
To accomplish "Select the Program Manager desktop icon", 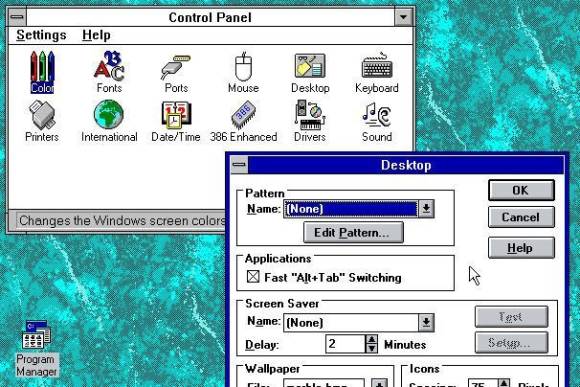I will pos(36,349).
